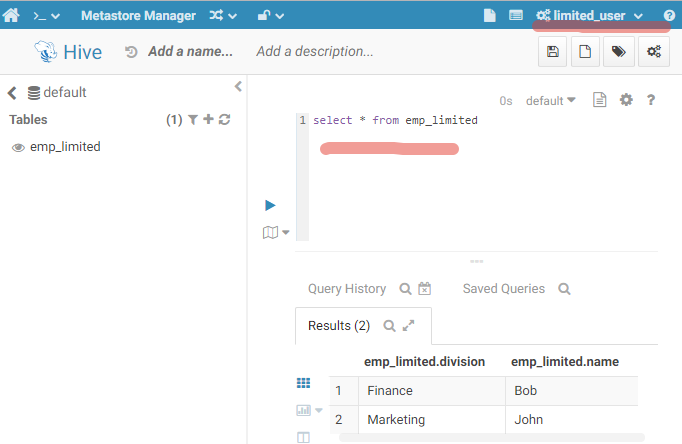
Task: Open Metastore Manager from top bar
Action: [x=138, y=16]
